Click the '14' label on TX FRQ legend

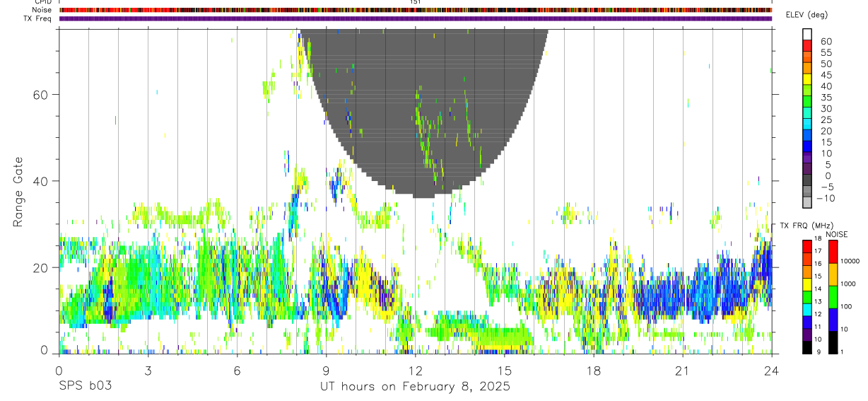(818, 289)
